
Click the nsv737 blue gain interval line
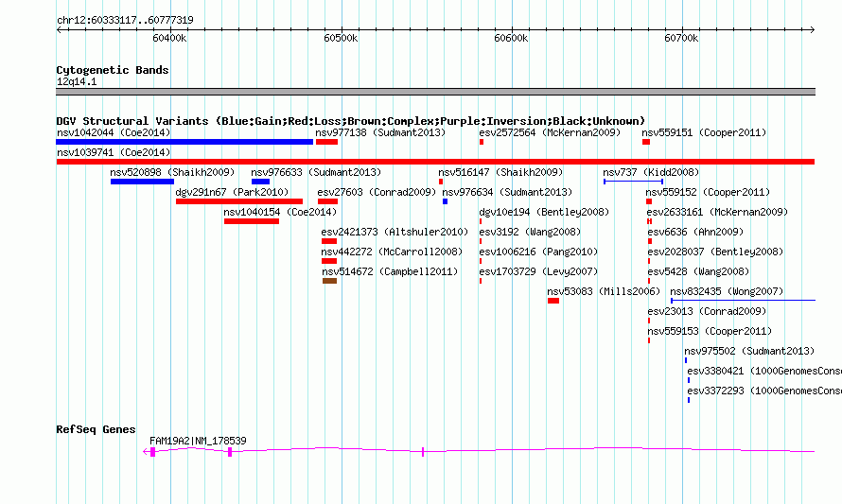(633, 182)
